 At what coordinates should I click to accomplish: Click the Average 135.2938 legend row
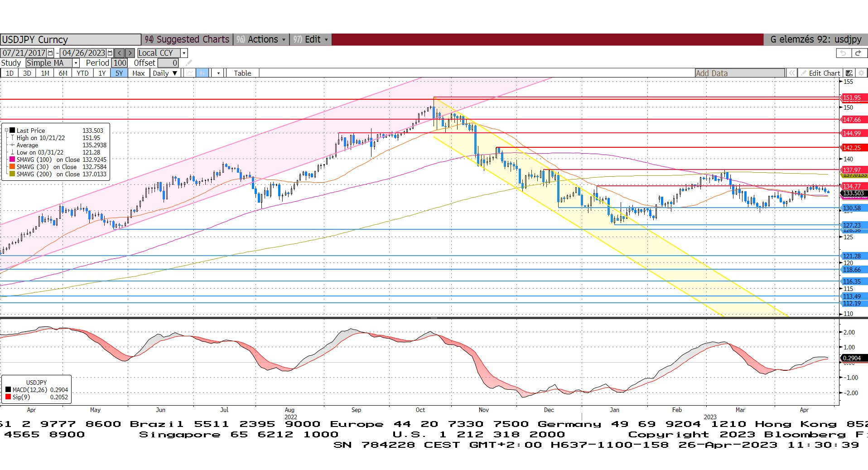click(58, 145)
